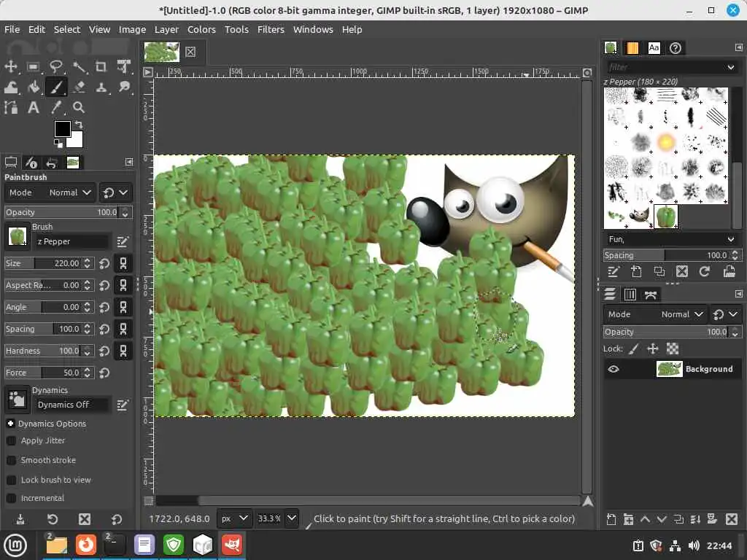Link Hardness to brush defaults
747x560 pixels.
123,351
